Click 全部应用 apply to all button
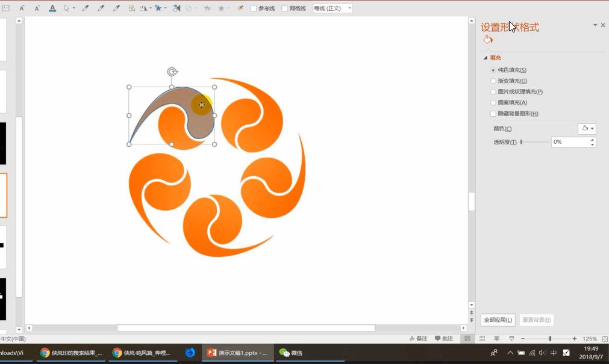 coord(498,320)
